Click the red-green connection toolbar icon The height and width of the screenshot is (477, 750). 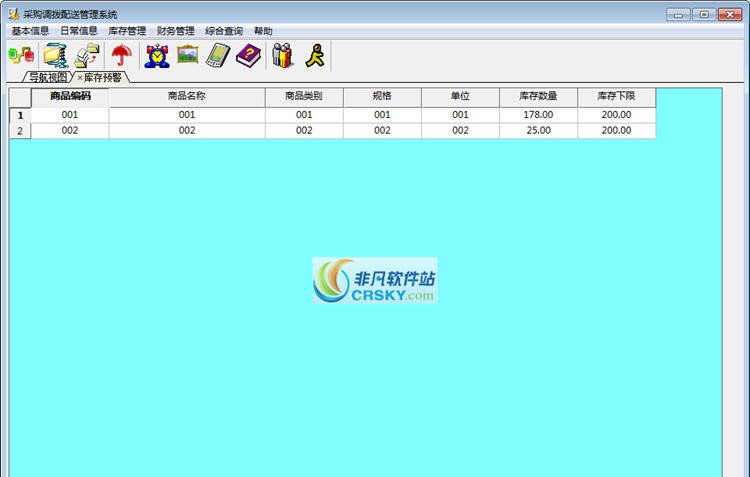pos(21,56)
